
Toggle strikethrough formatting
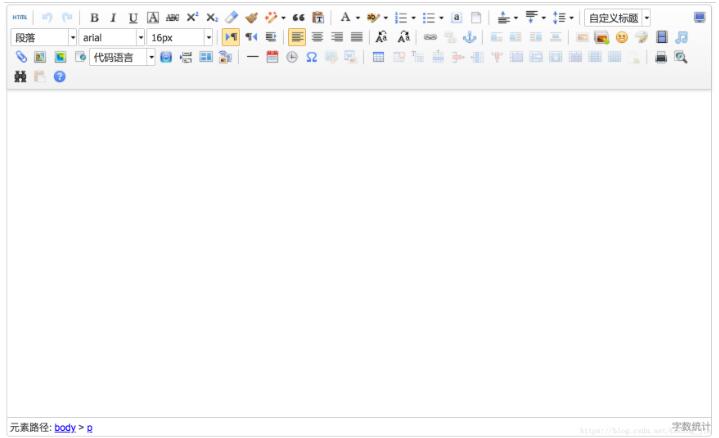pyautogui.click(x=172, y=18)
